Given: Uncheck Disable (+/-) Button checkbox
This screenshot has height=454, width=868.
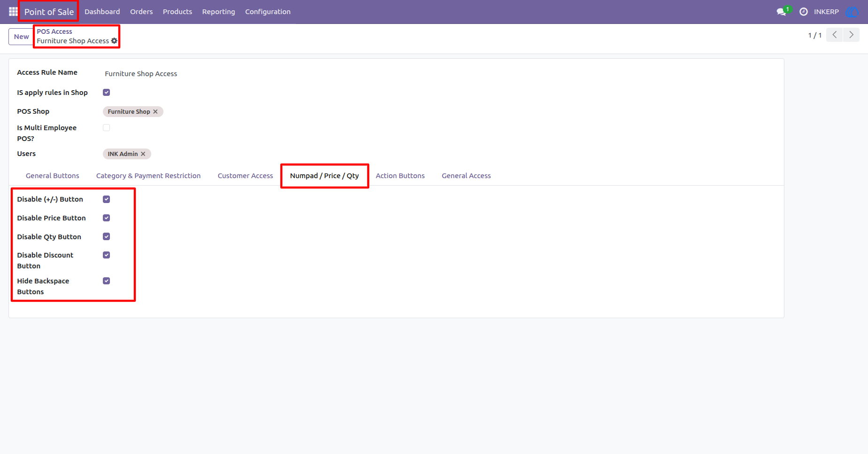Looking at the screenshot, I should point(107,199).
